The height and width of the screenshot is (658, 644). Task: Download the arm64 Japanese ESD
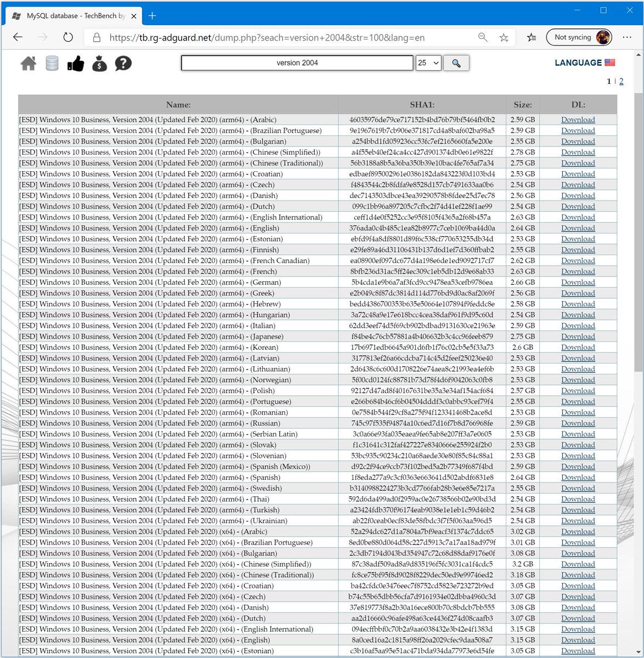pos(578,336)
